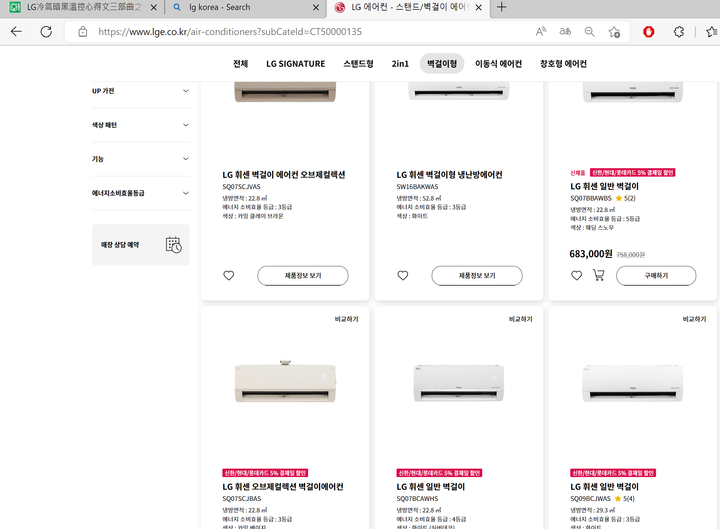Click the card discount badge on SQ07BCAWHS
The image size is (720, 529).
[439, 473]
